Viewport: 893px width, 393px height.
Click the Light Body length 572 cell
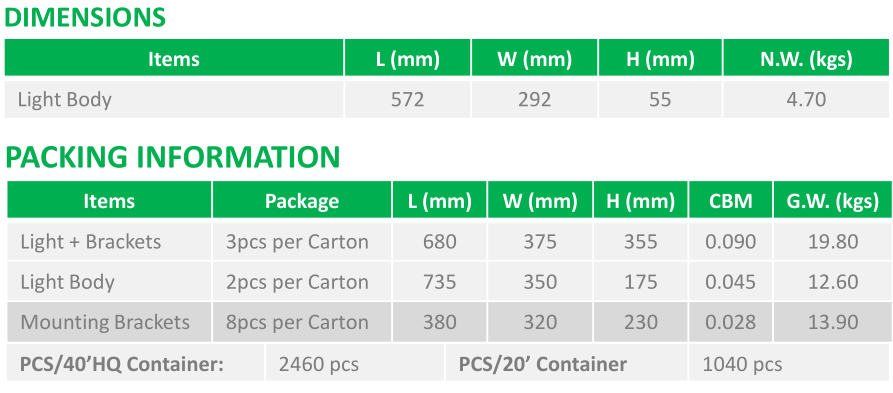click(x=408, y=100)
